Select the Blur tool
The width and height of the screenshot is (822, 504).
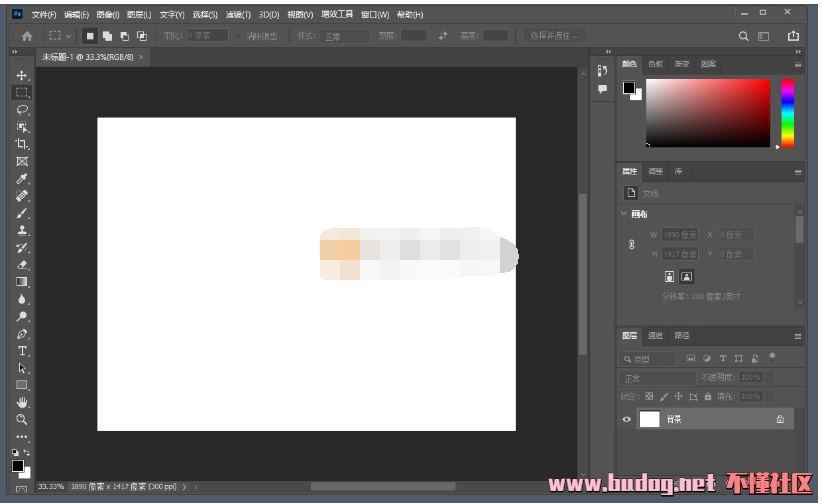click(21, 299)
